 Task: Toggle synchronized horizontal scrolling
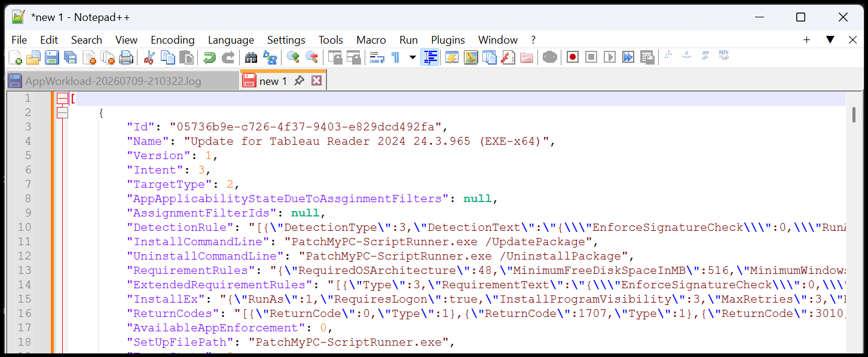tap(353, 57)
